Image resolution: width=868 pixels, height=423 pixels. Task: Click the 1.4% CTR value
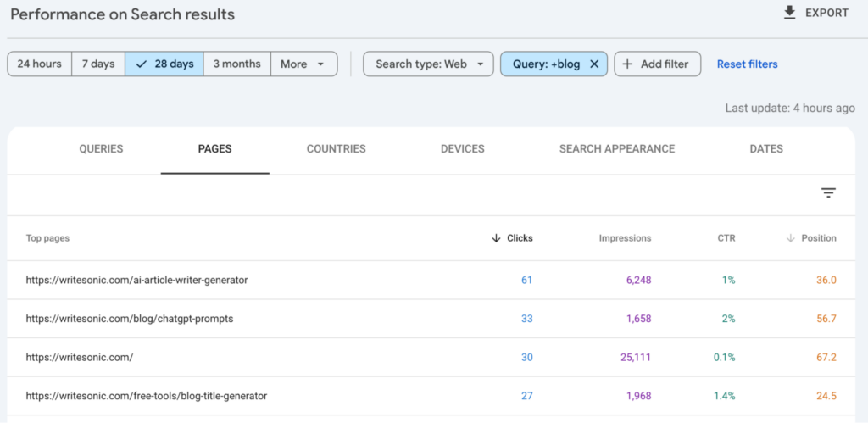tap(724, 397)
